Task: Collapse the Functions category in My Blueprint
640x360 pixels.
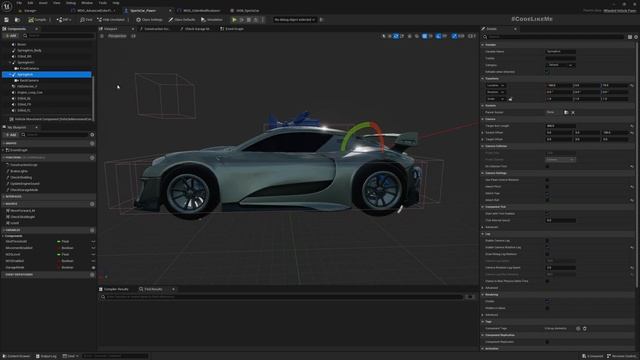Action: 4,158
